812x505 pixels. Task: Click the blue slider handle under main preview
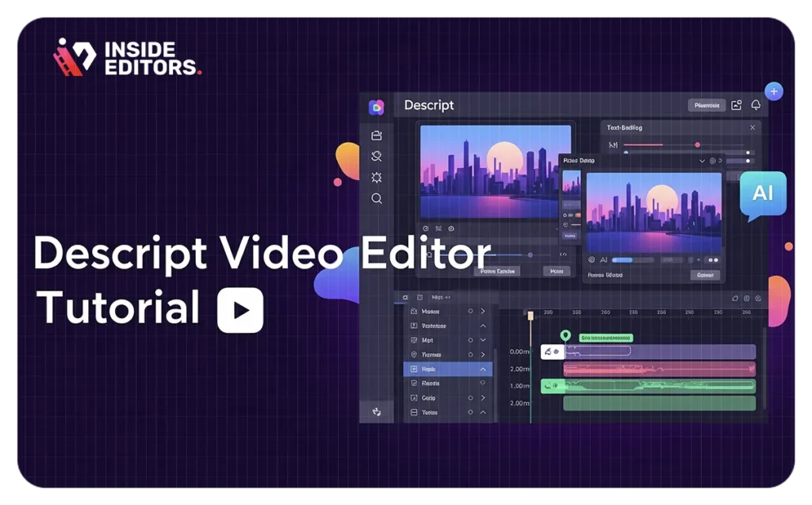(x=530, y=254)
